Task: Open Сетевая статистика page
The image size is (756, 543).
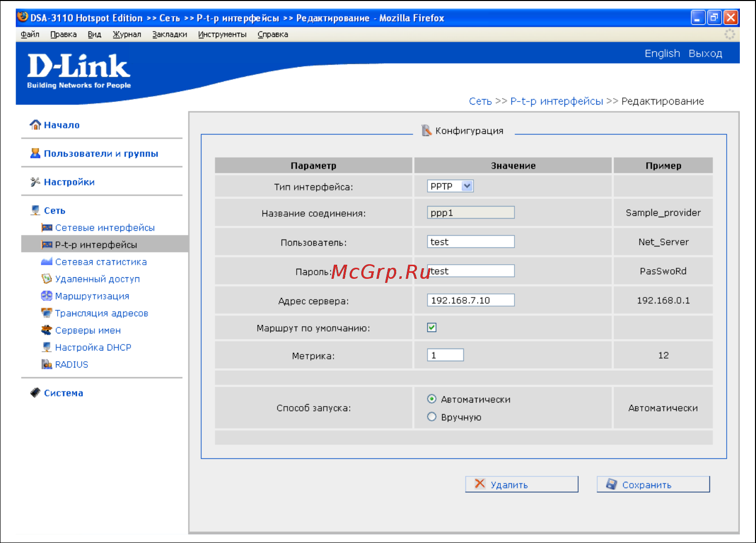Action: (101, 262)
